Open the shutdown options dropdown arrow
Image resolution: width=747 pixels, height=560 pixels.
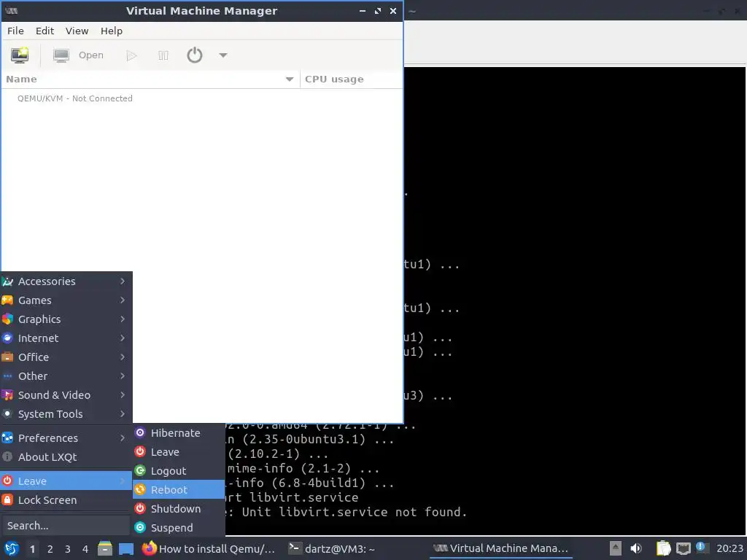click(223, 55)
